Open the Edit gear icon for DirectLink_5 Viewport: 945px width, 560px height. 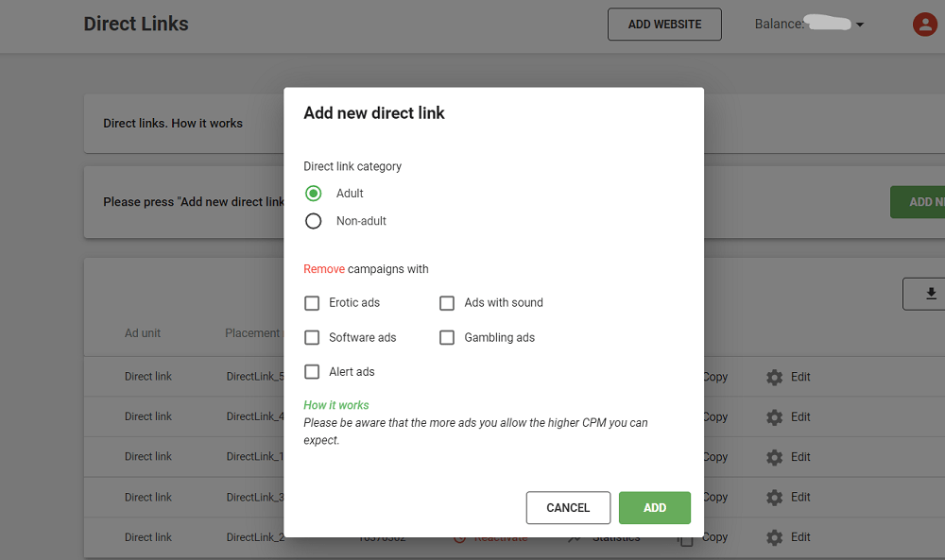click(x=774, y=377)
